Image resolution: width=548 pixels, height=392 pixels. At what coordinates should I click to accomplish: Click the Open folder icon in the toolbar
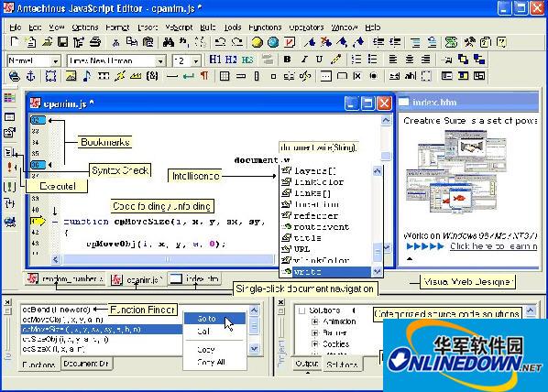point(47,42)
